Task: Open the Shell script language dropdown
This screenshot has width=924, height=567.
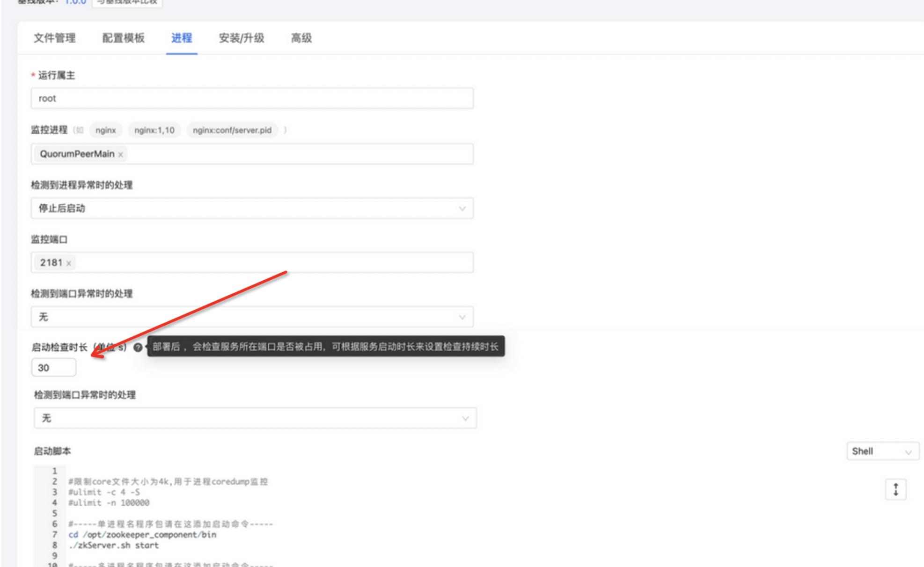Action: point(882,452)
